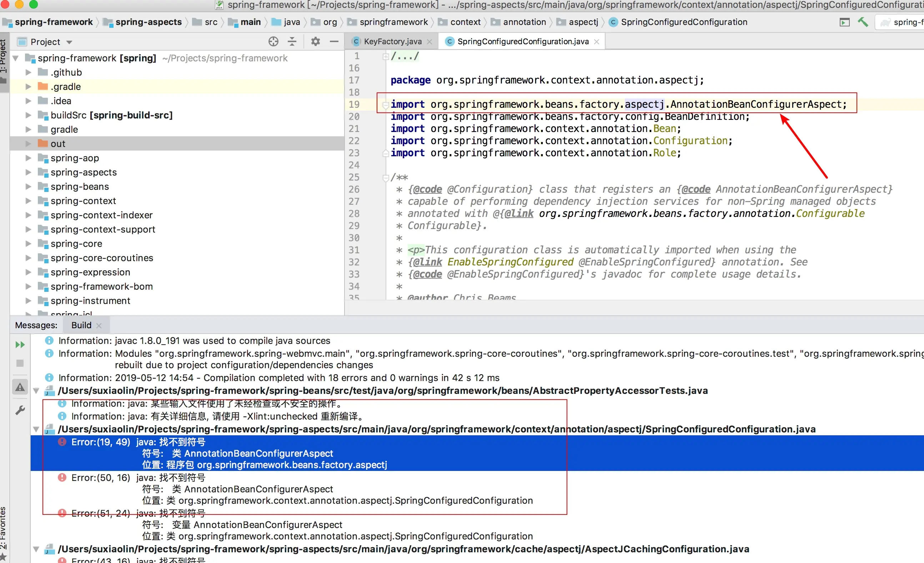Click the Rerun double-arrow icon in Messages

(20, 345)
